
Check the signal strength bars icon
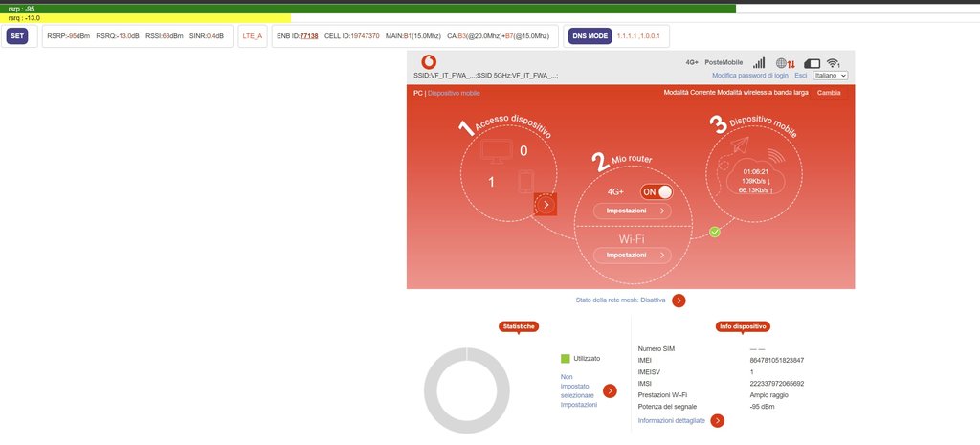click(759, 62)
